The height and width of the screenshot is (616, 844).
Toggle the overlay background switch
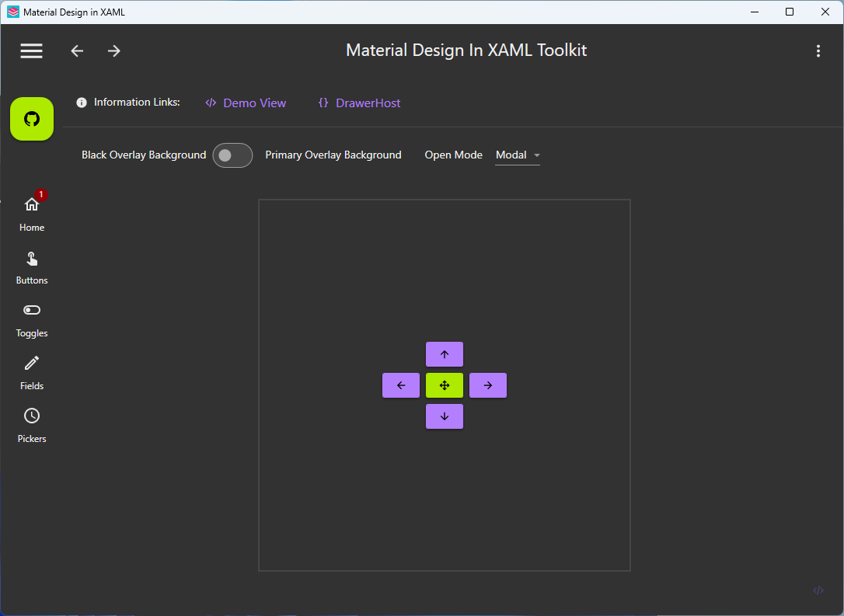[232, 155]
